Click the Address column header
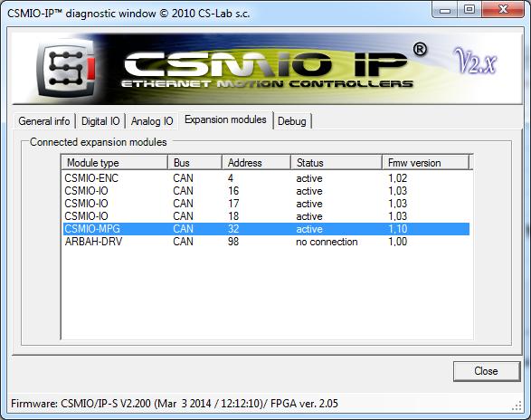Image resolution: width=531 pixels, height=420 pixels. click(256, 162)
